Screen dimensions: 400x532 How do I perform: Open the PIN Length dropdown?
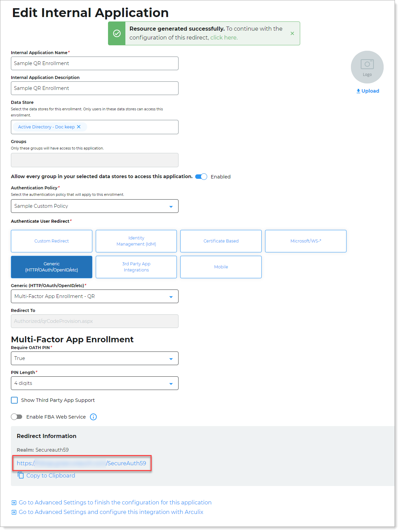click(x=94, y=383)
